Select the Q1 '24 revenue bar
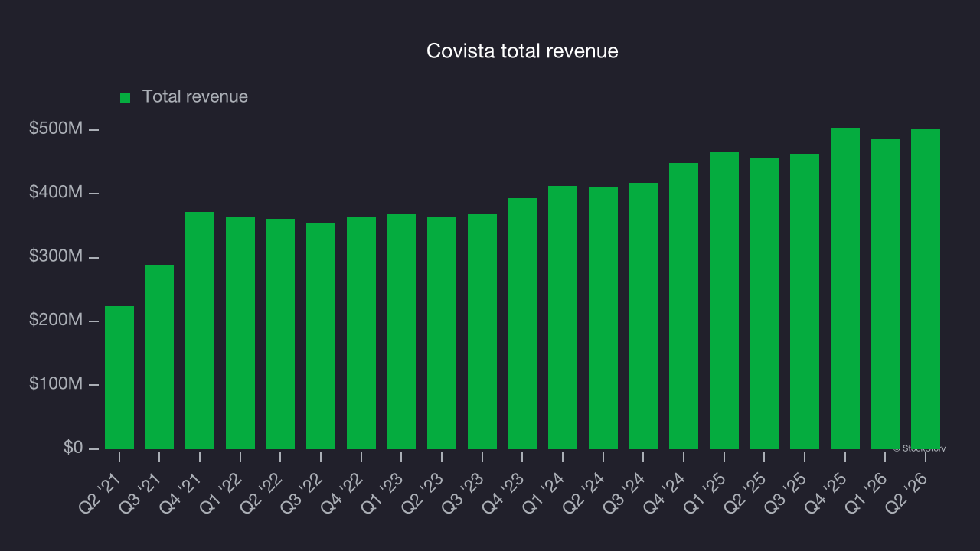Screen dimensions: 980x551 [x=563, y=318]
